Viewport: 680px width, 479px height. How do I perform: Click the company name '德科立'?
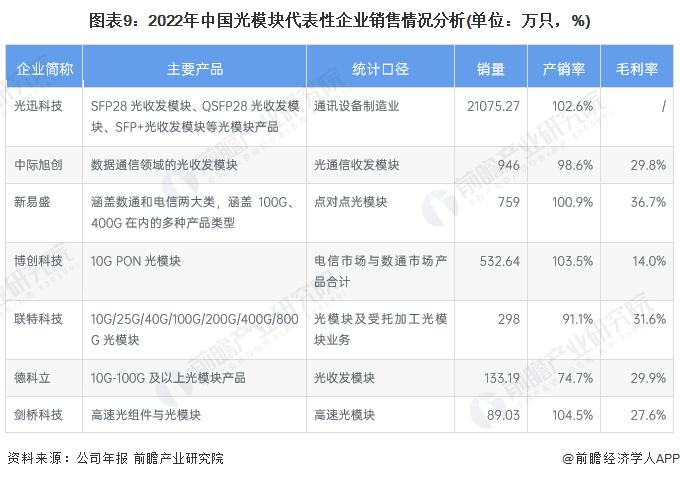(x=32, y=378)
